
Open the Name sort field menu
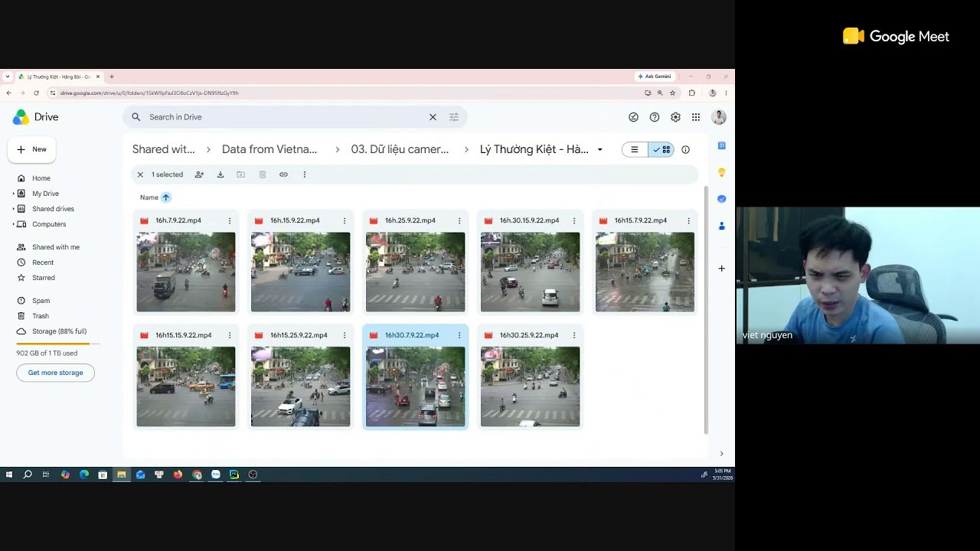(149, 197)
